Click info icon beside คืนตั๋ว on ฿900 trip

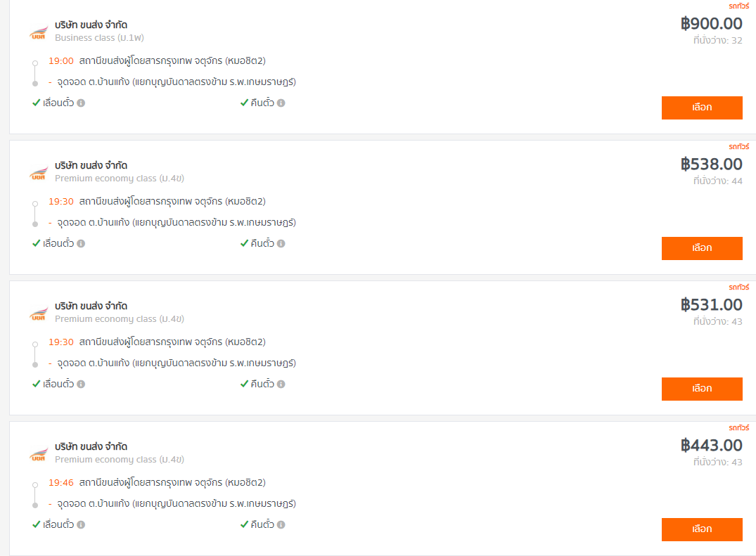pos(281,103)
